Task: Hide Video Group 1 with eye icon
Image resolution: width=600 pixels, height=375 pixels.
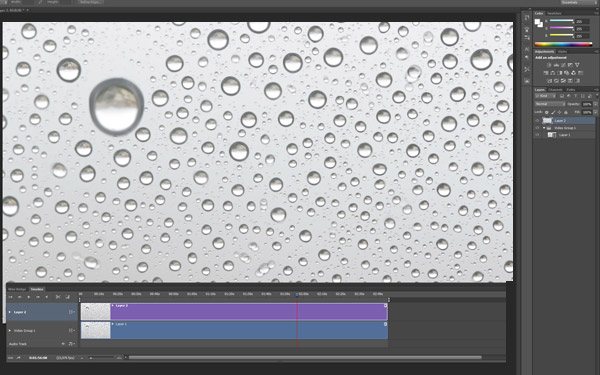Action: pos(537,128)
